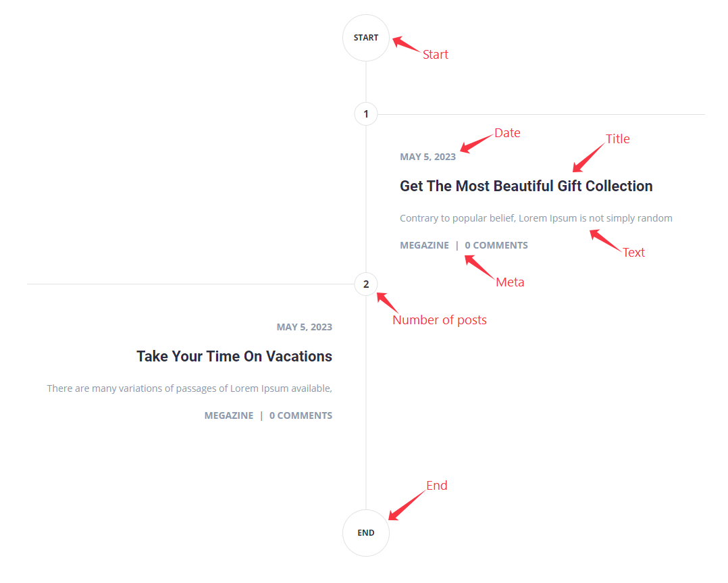Click the red 'Text' annotation label
728x583 pixels.
[x=633, y=252]
